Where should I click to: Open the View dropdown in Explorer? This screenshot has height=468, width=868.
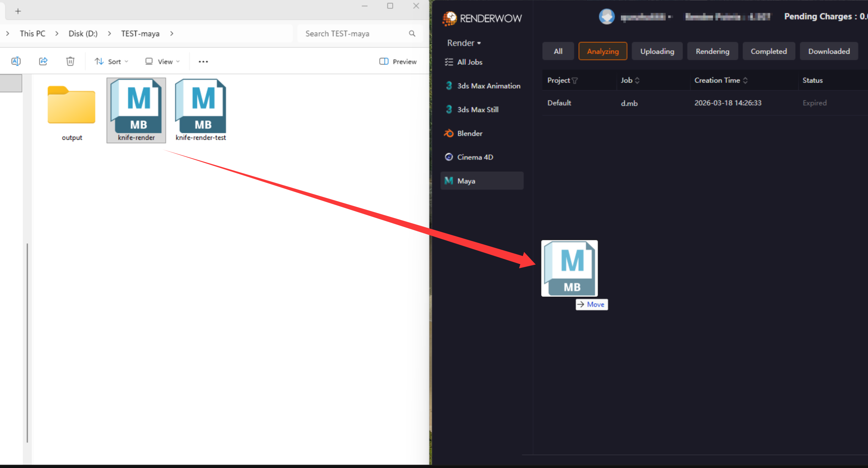coord(163,62)
